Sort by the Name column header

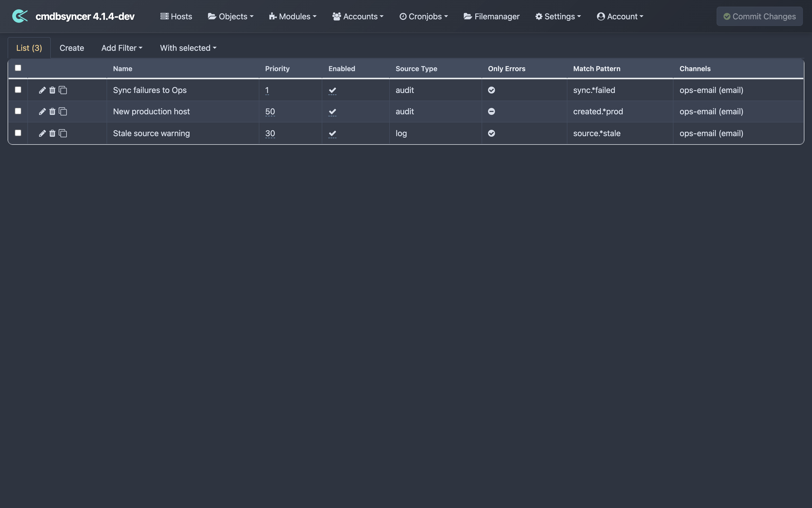123,69
